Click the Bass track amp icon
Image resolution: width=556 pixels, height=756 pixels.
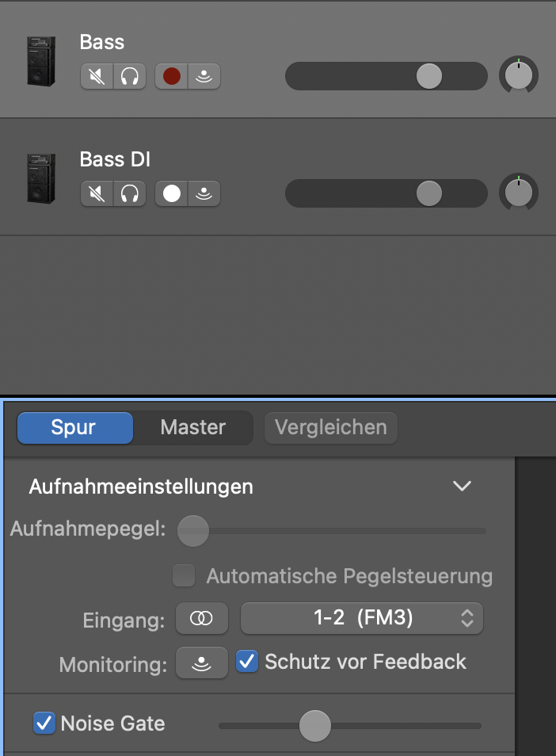coord(41,60)
